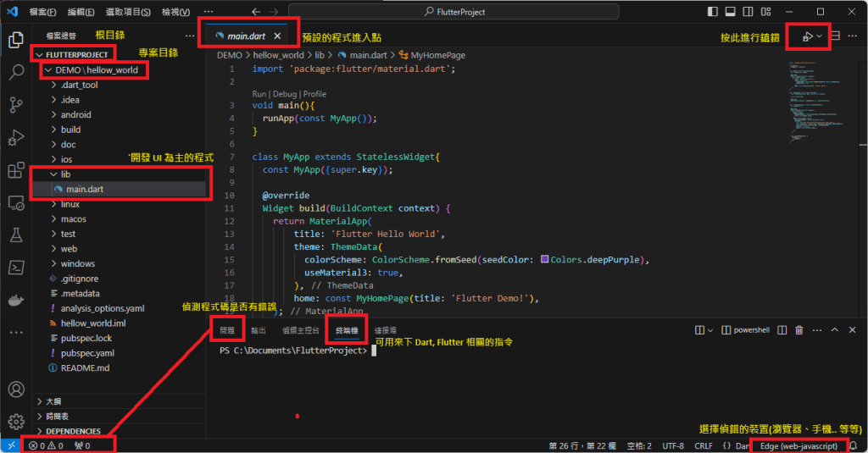
Task: Open the Docker view in activity bar
Action: (x=15, y=301)
